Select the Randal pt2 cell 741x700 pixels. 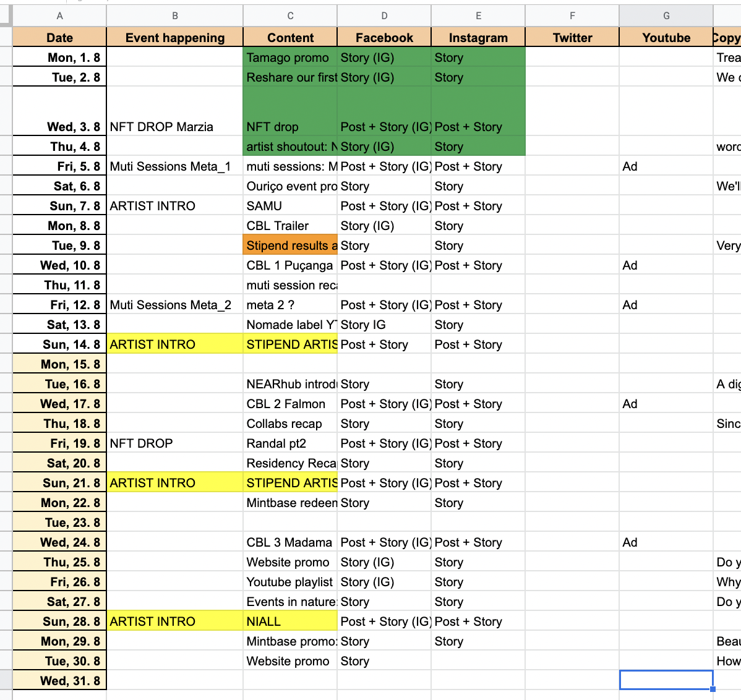click(290, 443)
